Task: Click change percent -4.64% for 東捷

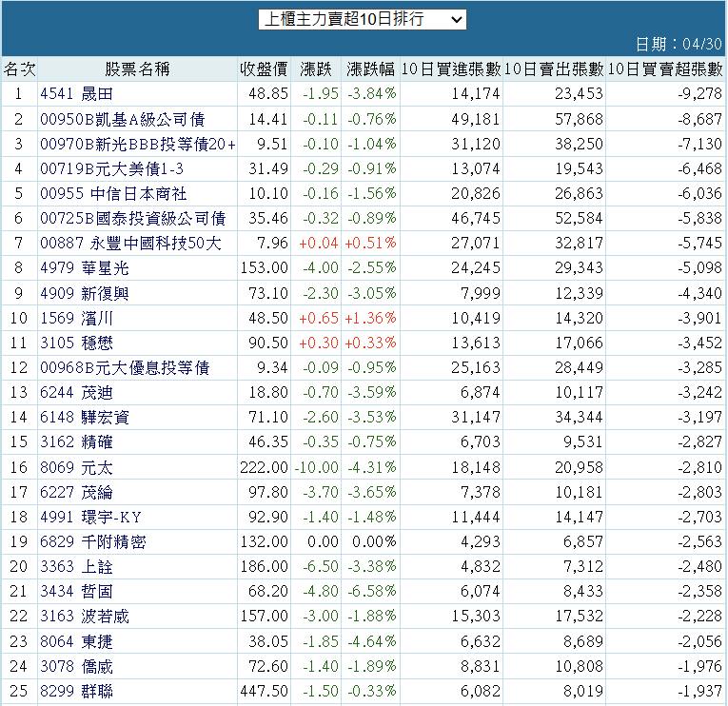Action: [x=372, y=641]
